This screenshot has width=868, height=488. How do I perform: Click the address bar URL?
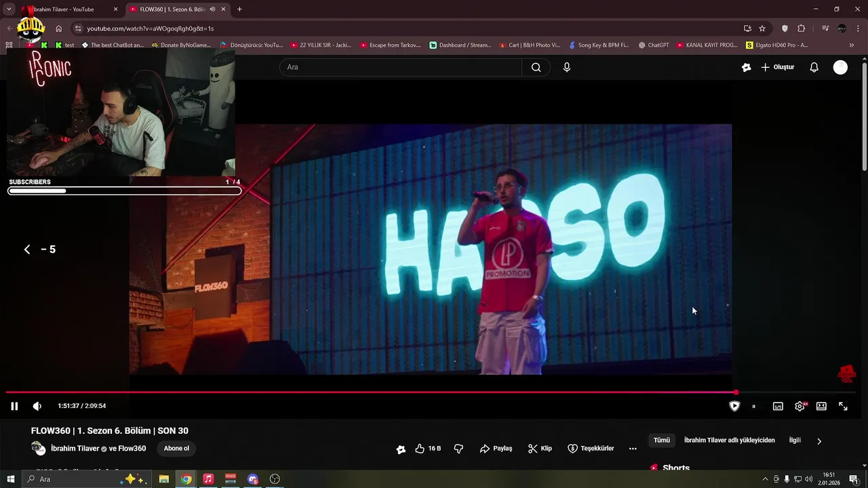coord(151,28)
